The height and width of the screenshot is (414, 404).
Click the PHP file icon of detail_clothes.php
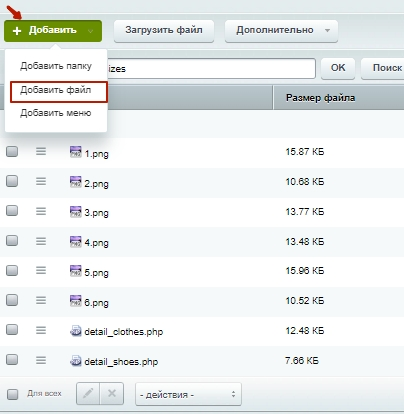[x=76, y=331]
